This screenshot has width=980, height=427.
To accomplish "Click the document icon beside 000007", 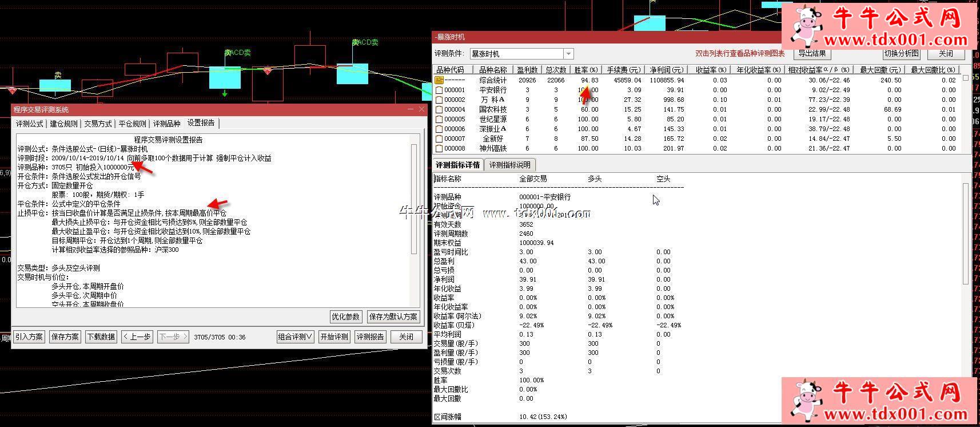I will (439, 139).
